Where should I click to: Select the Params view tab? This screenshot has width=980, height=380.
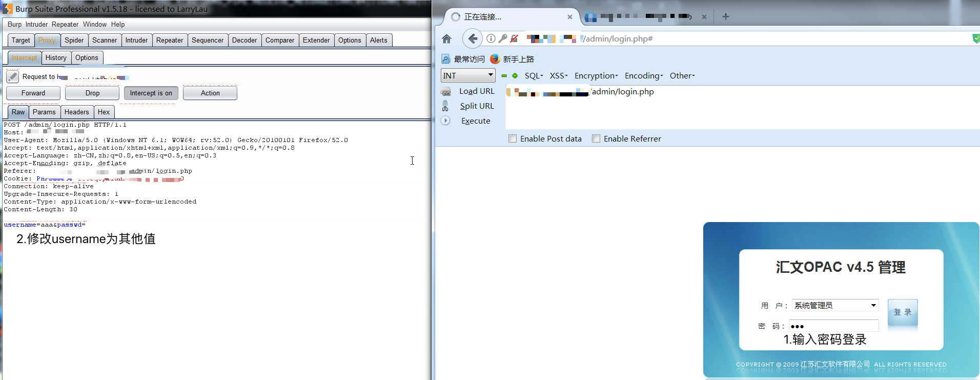pyautogui.click(x=44, y=112)
